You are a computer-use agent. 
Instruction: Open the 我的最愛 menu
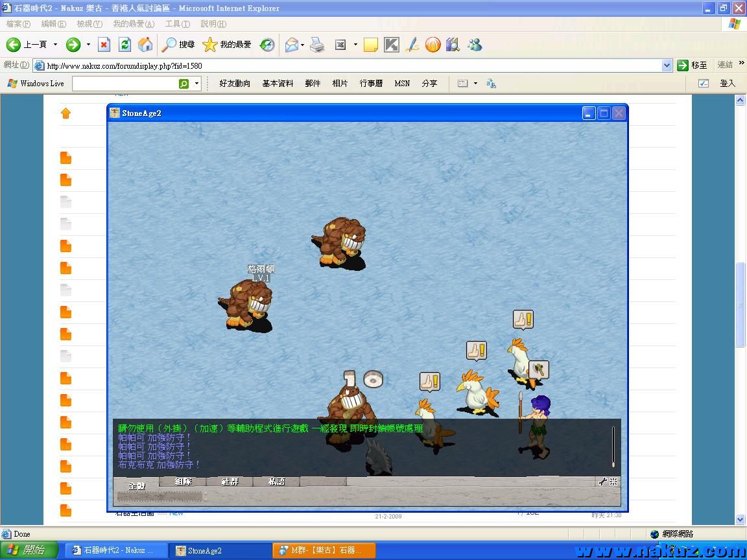point(134,24)
